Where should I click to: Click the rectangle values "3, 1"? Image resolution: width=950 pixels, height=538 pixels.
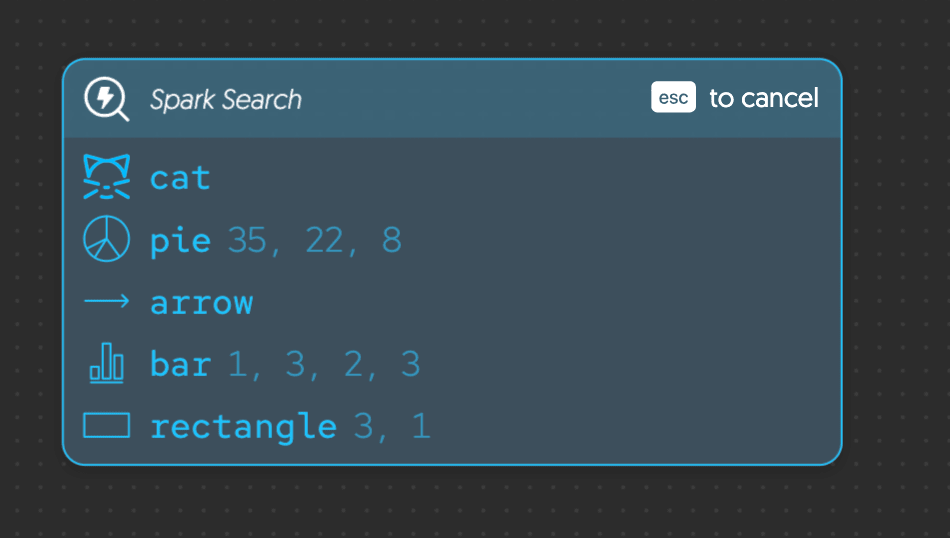coord(392,427)
